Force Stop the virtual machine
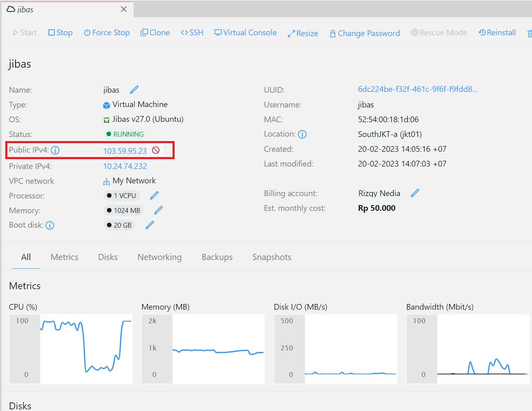 [107, 32]
